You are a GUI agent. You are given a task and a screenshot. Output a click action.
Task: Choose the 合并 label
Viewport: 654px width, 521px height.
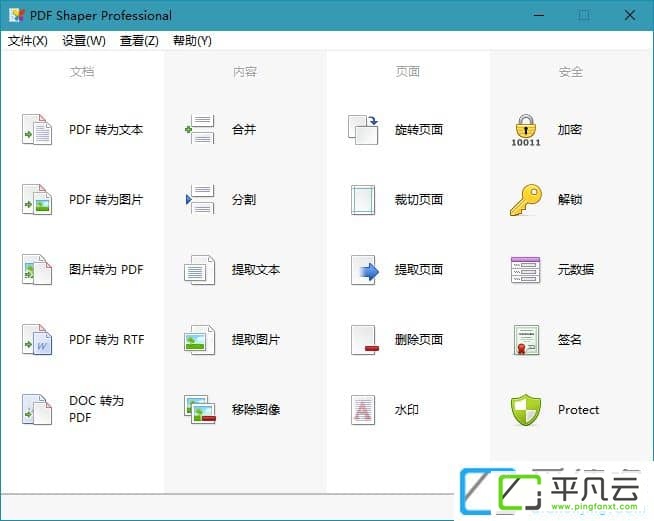click(244, 130)
